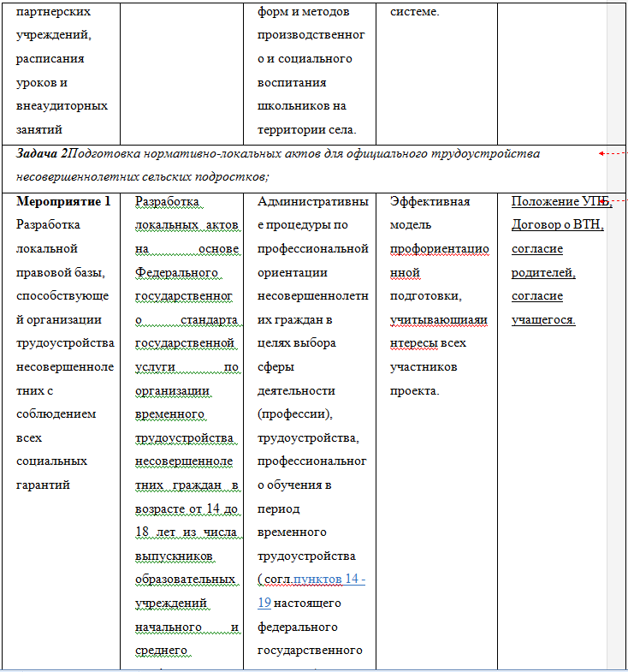Screen dimensions: 628x672
Task: Click the text "возрасте от 14 до"
Action: pos(187,508)
